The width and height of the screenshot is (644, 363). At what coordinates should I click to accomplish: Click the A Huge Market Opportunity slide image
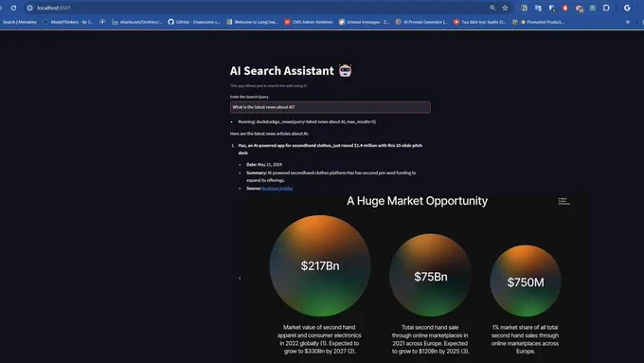[x=417, y=278]
